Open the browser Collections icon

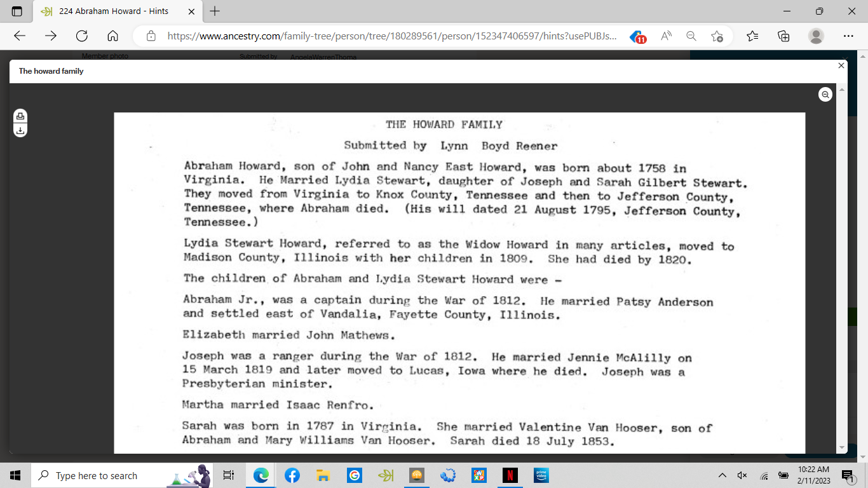(784, 36)
